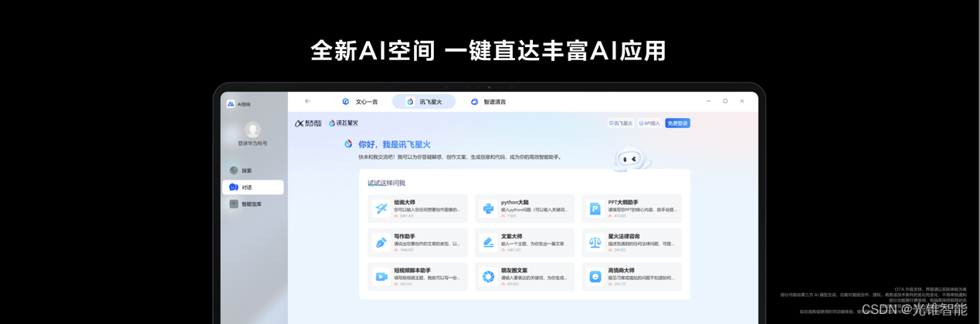This screenshot has height=324, width=980.
Task: Click the 绘画大师 paintbrush icon
Action: [381, 208]
